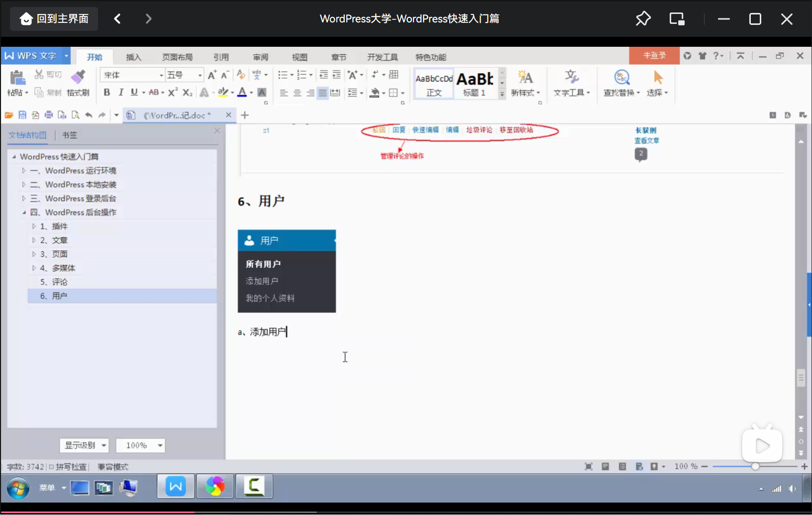This screenshot has height=515, width=812.
Task: Click the distributed alignment icon
Action: (335, 93)
